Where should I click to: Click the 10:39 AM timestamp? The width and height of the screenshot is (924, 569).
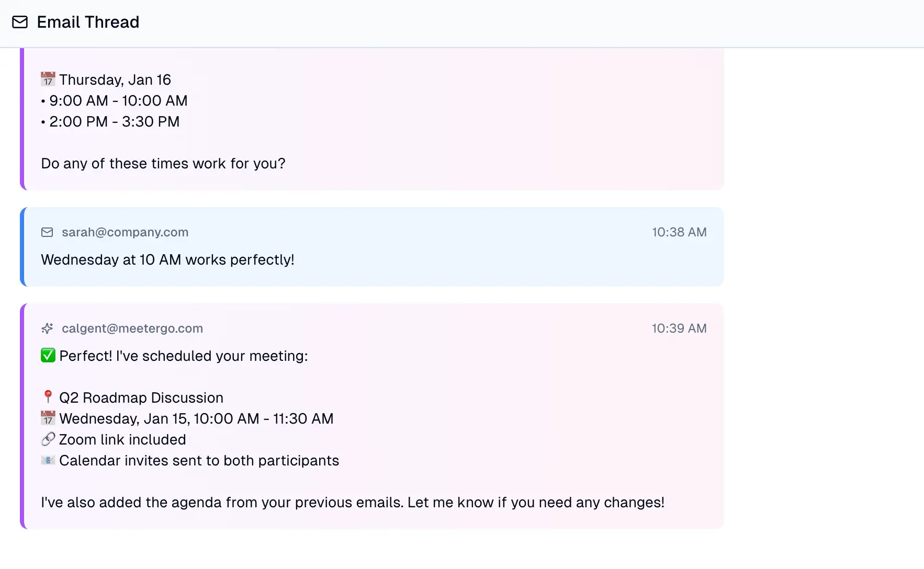tap(679, 328)
